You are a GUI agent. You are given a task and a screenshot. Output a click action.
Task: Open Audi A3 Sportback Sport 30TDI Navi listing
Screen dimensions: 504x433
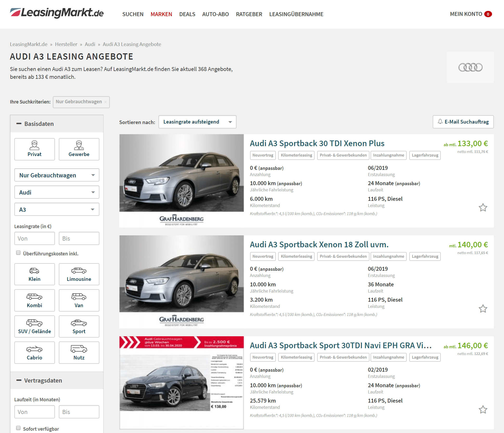(x=341, y=345)
